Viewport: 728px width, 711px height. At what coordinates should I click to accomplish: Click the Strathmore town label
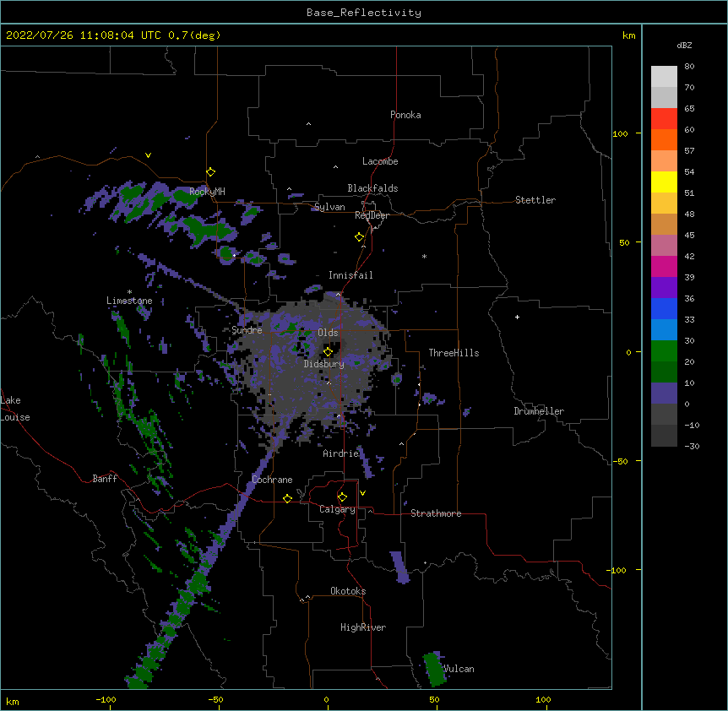tap(436, 513)
